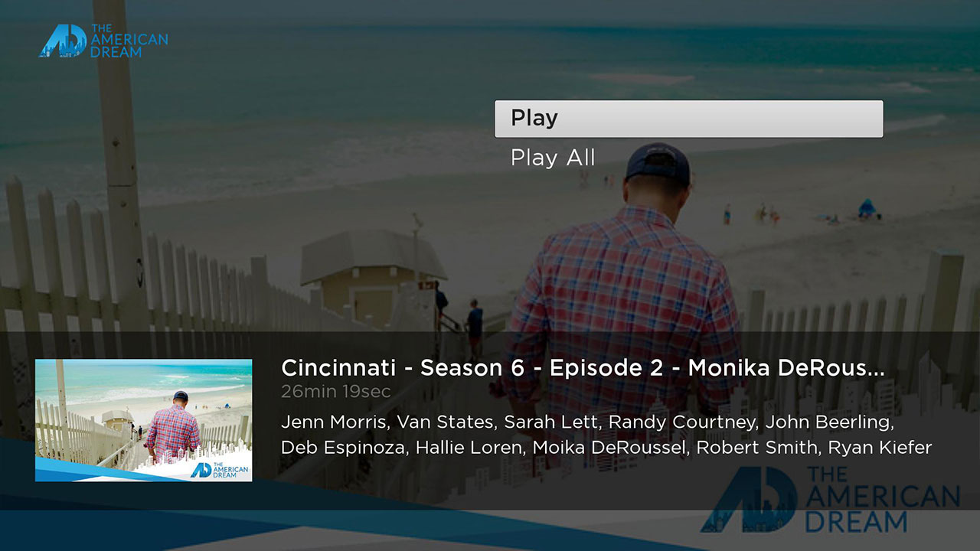Click the cast name Ryan Kiefer
The image size is (980, 551).
point(880,448)
